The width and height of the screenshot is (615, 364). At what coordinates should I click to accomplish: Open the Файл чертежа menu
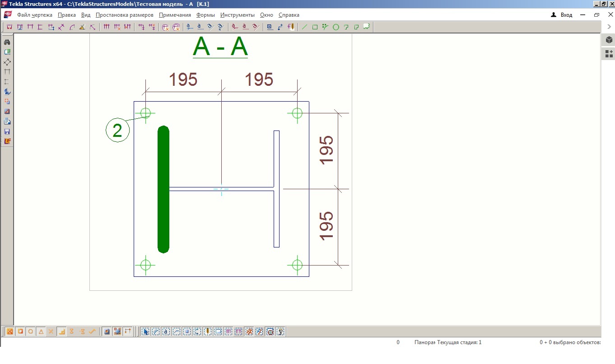coord(35,15)
